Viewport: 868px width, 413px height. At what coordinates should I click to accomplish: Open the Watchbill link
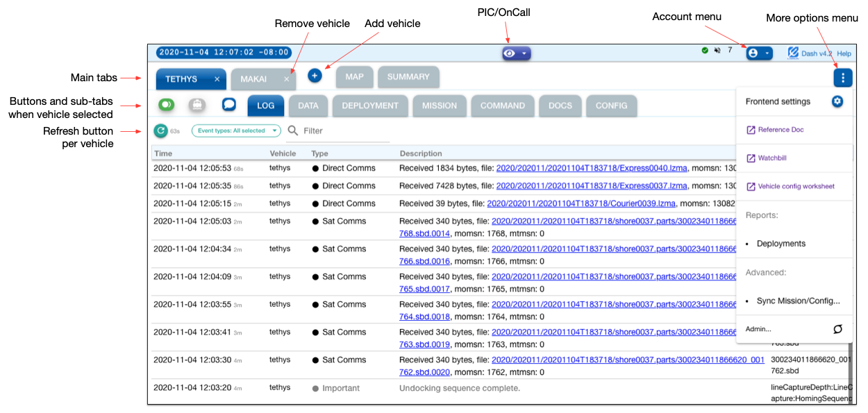(x=771, y=158)
